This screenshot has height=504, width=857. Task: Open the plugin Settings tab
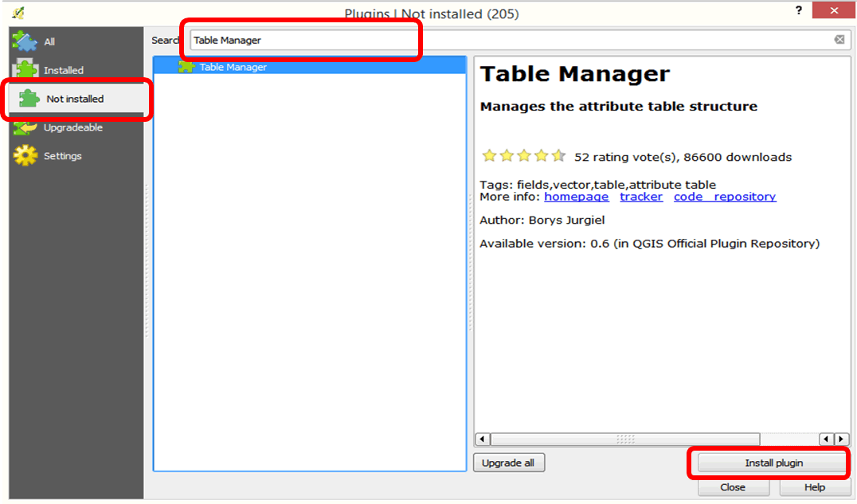[x=76, y=156]
